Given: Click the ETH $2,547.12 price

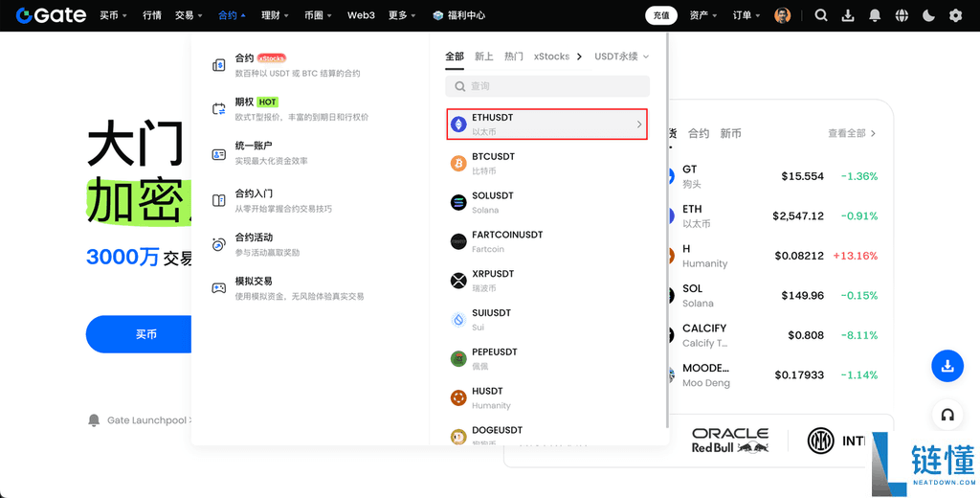Looking at the screenshot, I should point(798,215).
